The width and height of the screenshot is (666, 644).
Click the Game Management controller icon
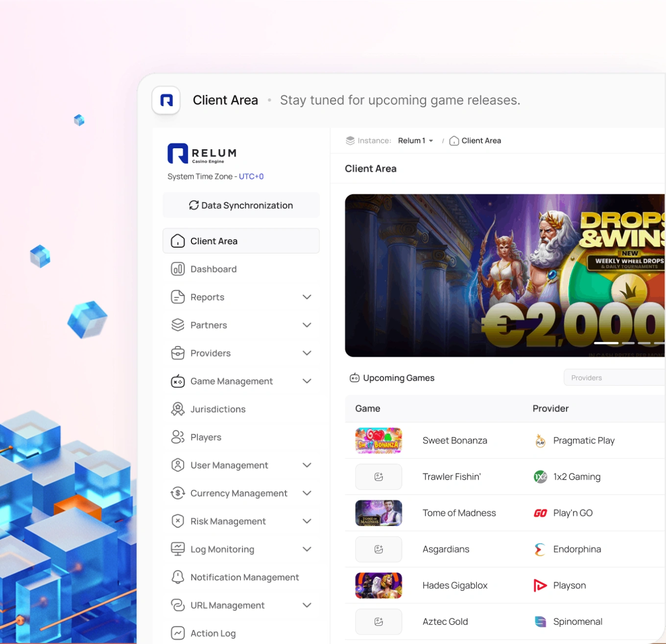tap(178, 381)
